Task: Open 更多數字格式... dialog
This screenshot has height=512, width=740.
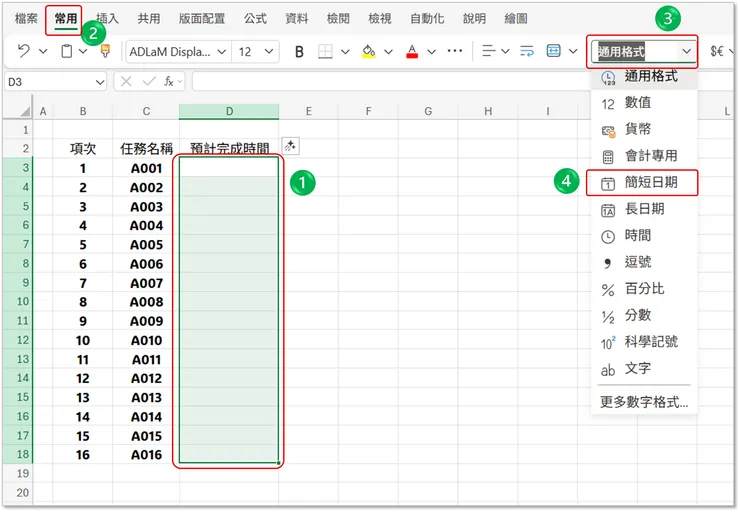Action: pos(644,402)
